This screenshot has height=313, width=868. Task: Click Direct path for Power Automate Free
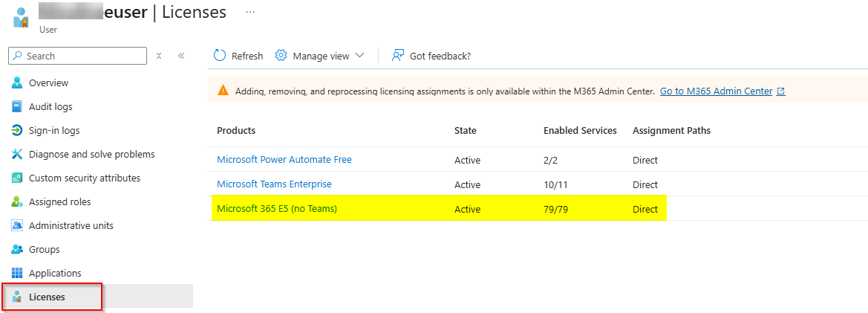point(645,161)
